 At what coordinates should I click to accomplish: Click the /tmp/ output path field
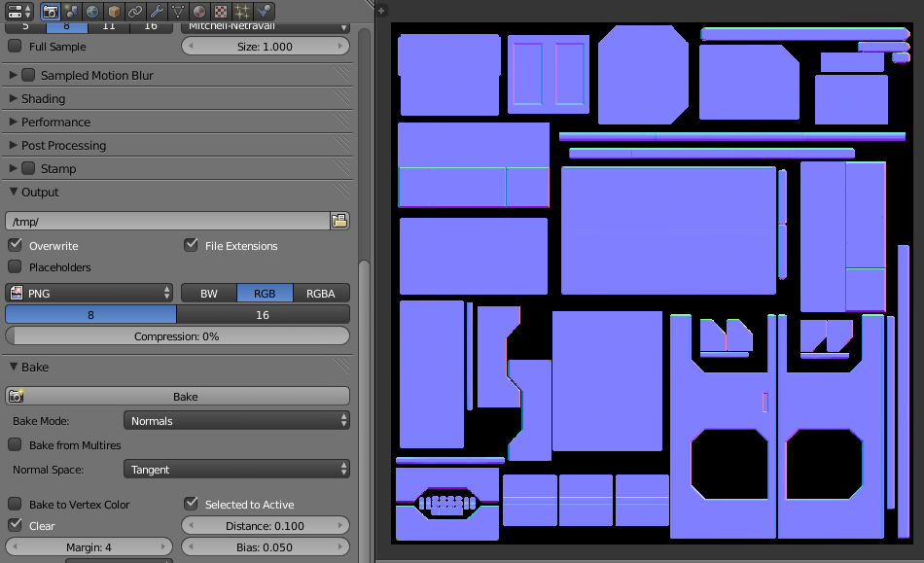point(167,221)
